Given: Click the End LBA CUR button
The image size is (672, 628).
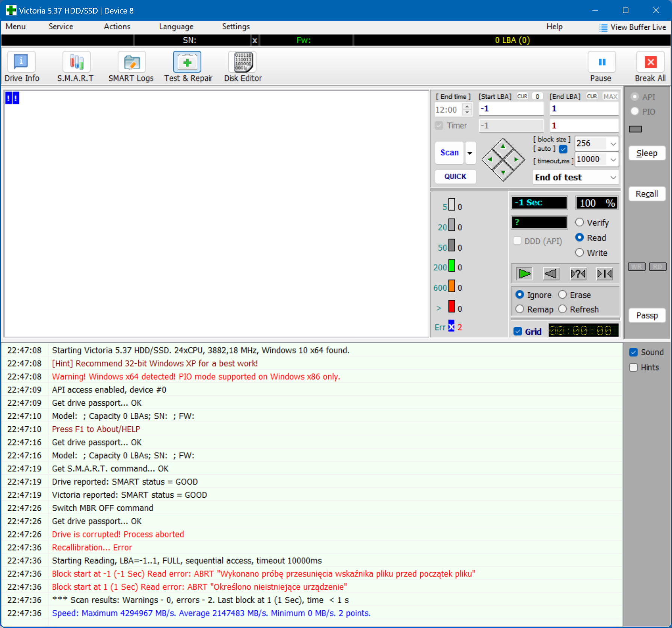Looking at the screenshot, I should 592,97.
